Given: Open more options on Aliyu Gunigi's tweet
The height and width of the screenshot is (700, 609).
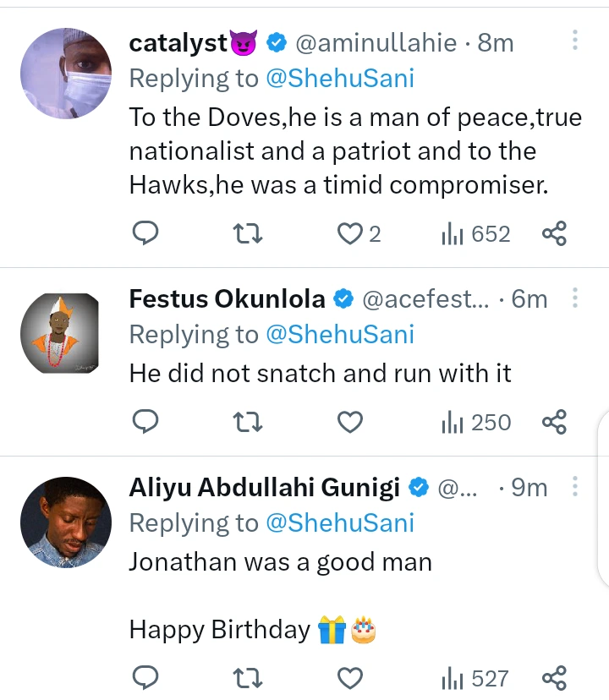Looking at the screenshot, I should tap(575, 486).
